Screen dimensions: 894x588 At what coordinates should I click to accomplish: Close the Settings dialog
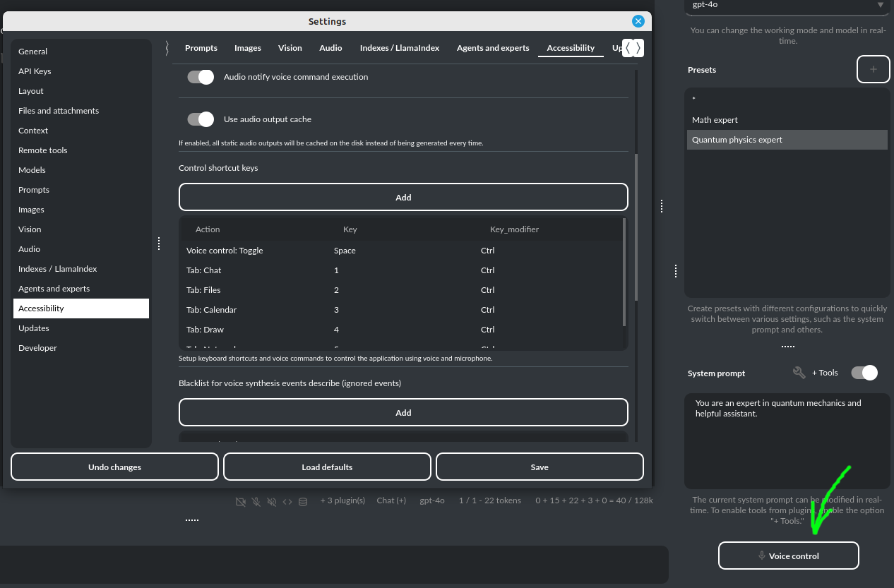pos(638,21)
